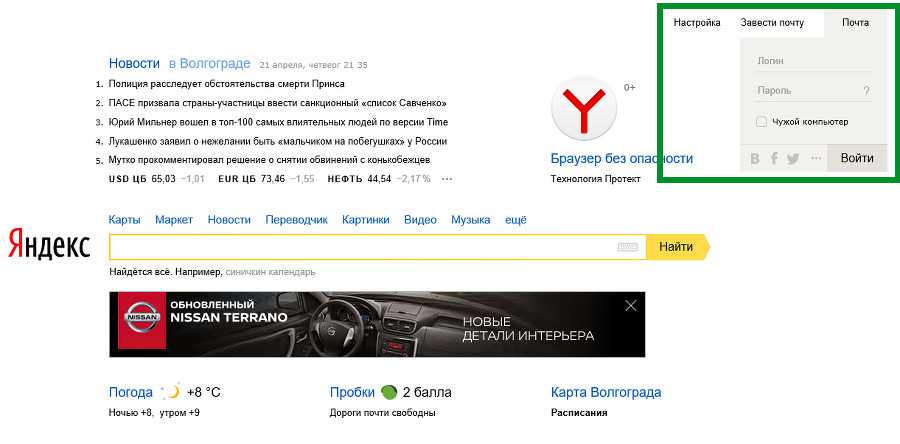Open the on-screen keyboard icon
The image size is (900, 444).
point(627,247)
